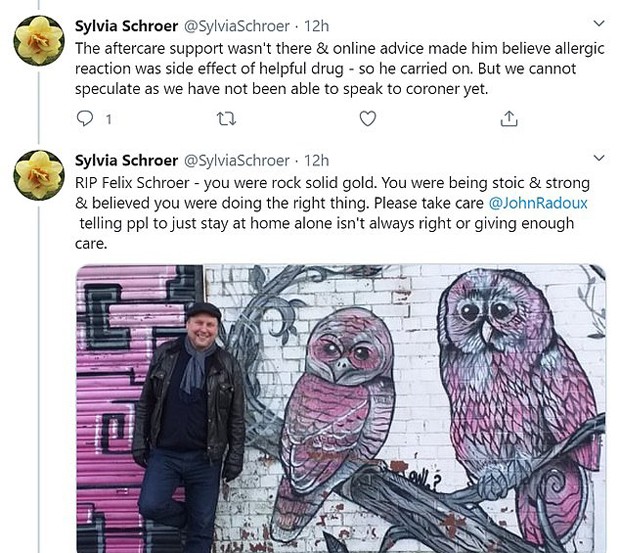620x553 pixels.
Task: Expand options chevron on RIP Felix tweet
Action: pyautogui.click(x=599, y=158)
